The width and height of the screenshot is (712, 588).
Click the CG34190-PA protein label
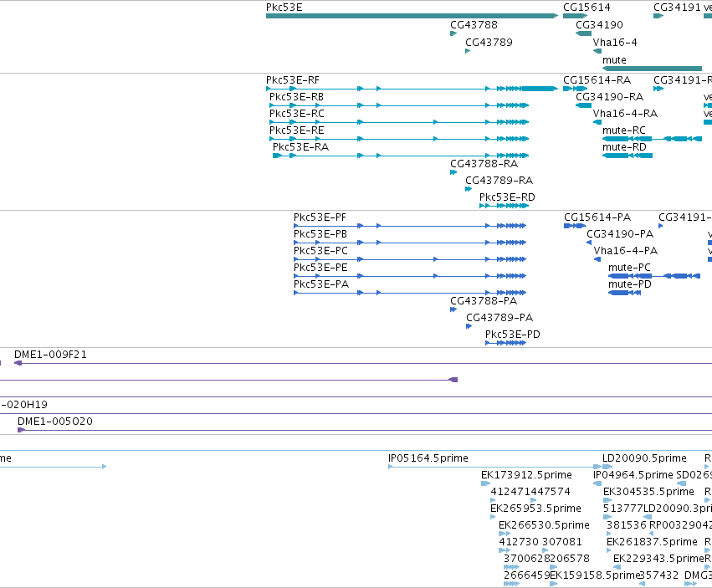coord(620,234)
